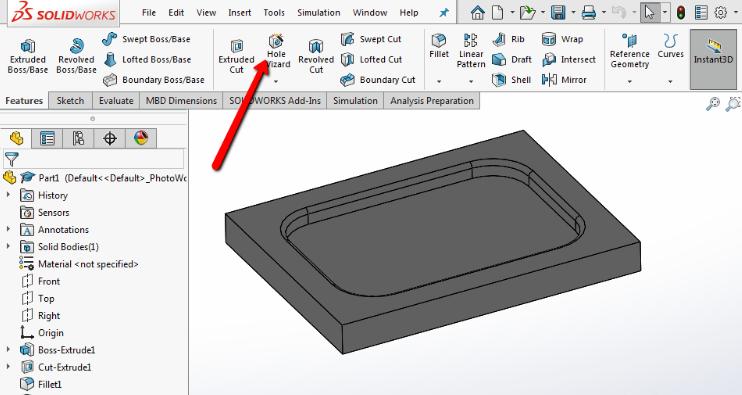Switch to the MBD Dimensions tab
The height and width of the screenshot is (395, 742).
(x=181, y=101)
